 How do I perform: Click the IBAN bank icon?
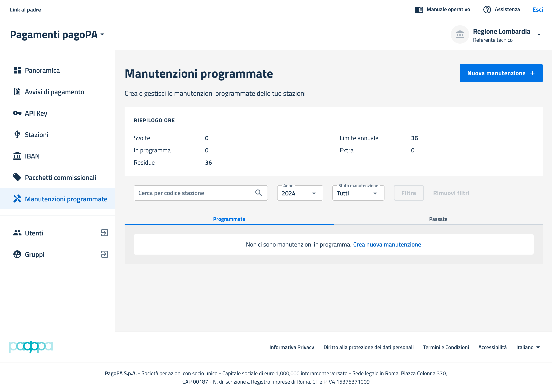click(17, 156)
